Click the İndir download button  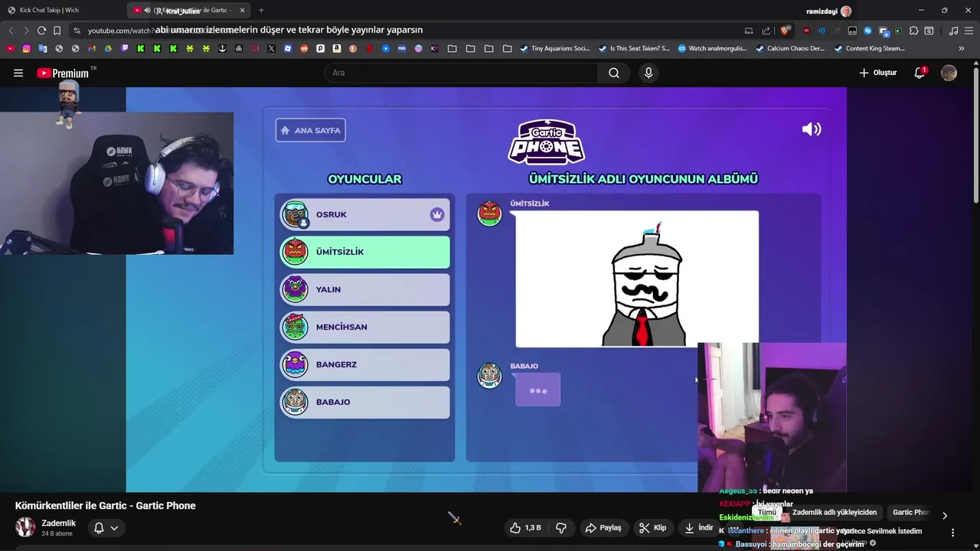698,528
